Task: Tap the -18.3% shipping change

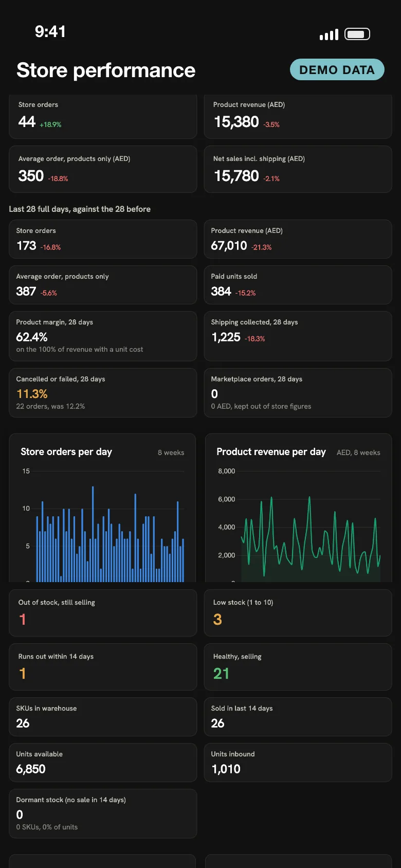Action: [x=255, y=339]
